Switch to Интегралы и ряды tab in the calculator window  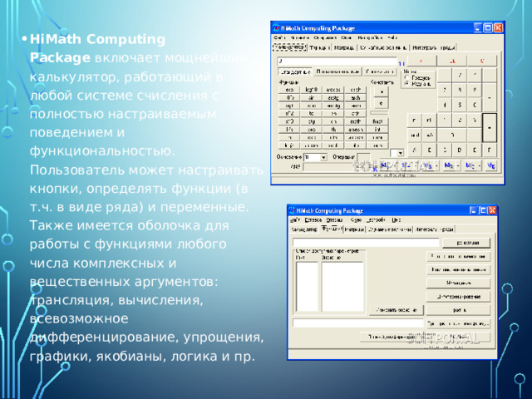433,47
